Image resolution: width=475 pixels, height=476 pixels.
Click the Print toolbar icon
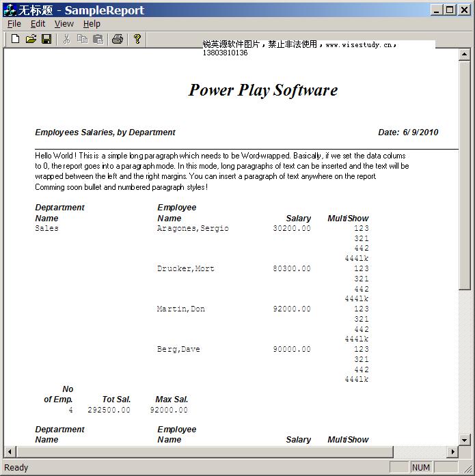(118, 39)
